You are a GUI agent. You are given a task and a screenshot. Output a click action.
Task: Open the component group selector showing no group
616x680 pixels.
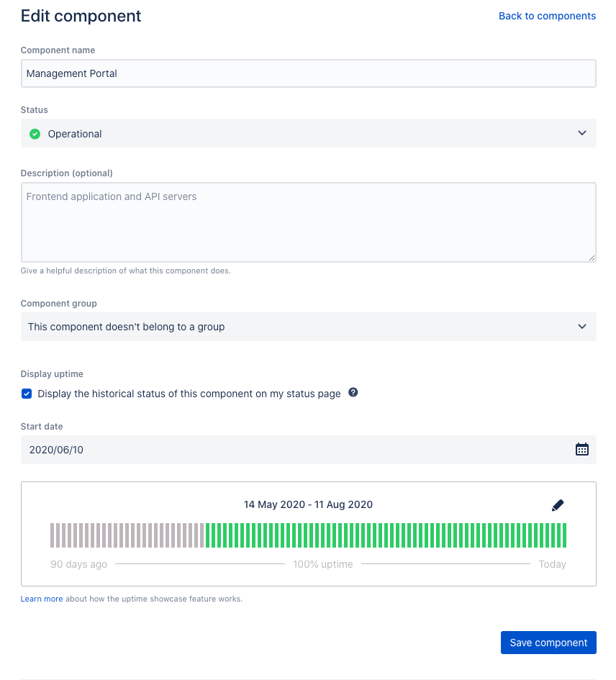coord(309,327)
